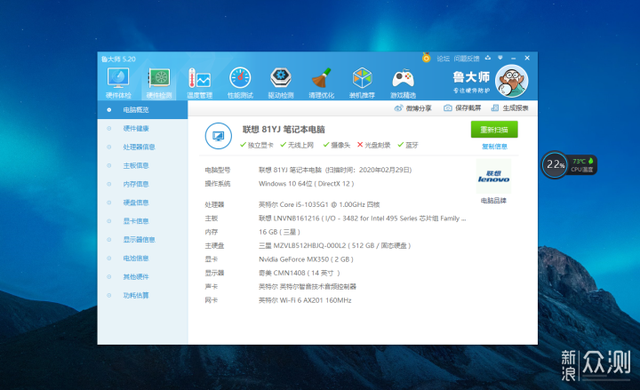This screenshot has width=640, height=390.
Task: Open the 驱动检测 driver detection icon
Action: (x=280, y=83)
